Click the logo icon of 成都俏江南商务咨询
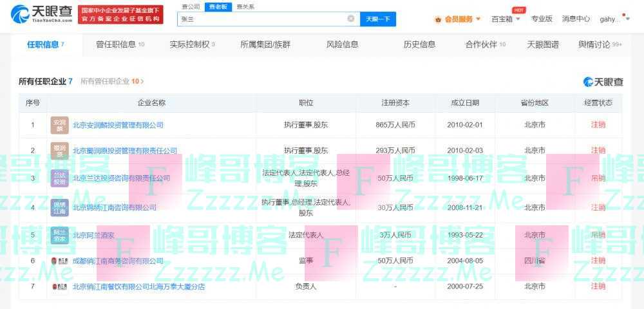 click(59, 261)
